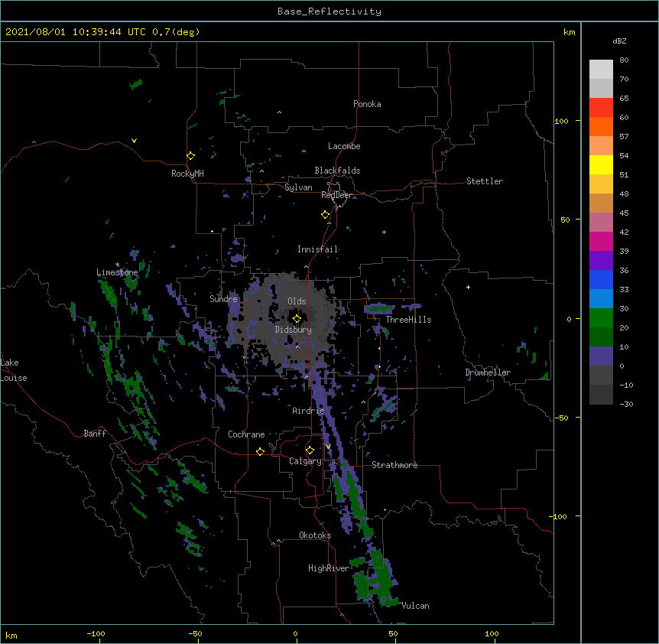Select the Innisfail label
Screen dimensions: 659x644
click(318, 249)
